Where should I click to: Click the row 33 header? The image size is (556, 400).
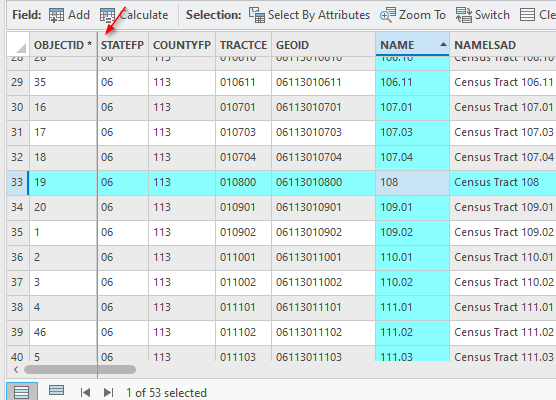click(x=18, y=183)
